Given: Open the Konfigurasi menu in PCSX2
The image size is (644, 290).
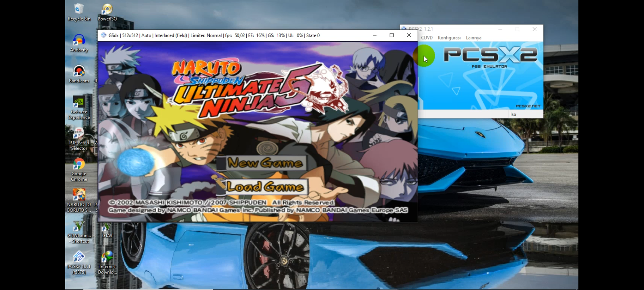Looking at the screenshot, I should coord(449,38).
